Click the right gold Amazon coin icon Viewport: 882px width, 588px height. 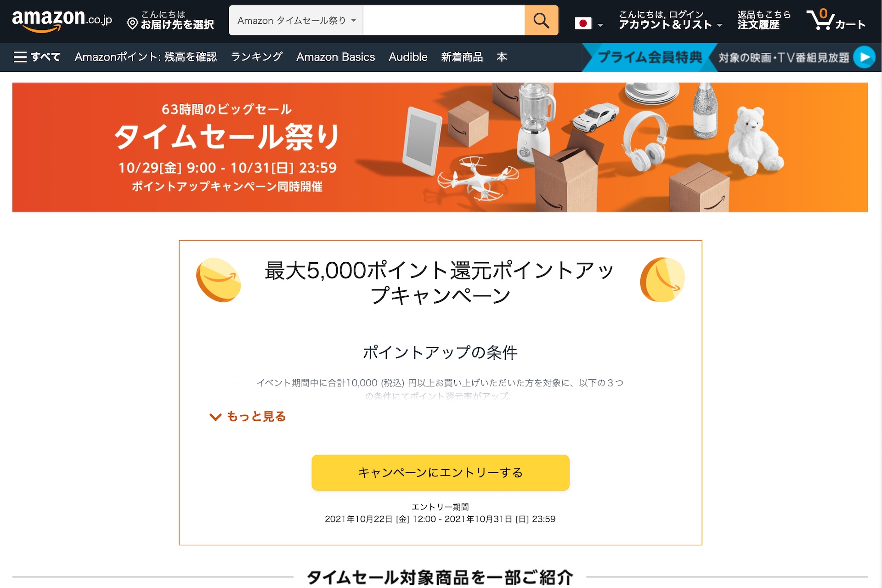pyautogui.click(x=662, y=280)
